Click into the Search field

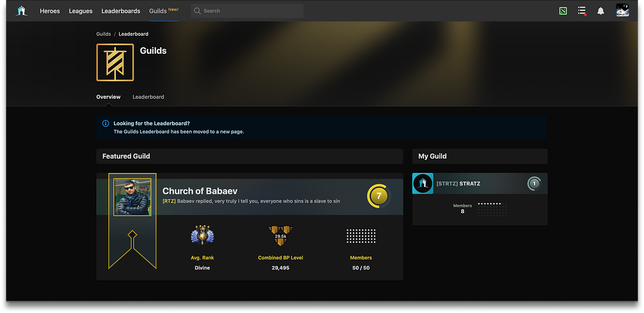247,11
